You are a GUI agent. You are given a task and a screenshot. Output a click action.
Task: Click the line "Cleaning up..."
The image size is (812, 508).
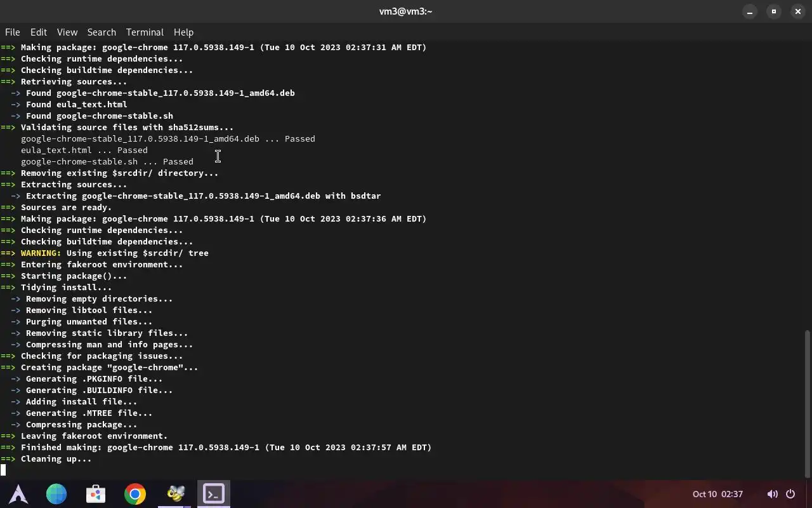point(56,458)
